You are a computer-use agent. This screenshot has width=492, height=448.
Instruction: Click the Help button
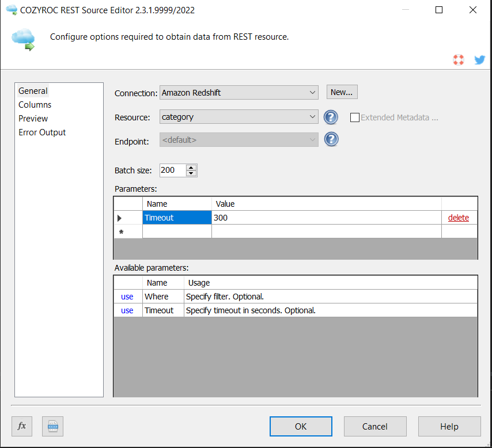tap(449, 426)
